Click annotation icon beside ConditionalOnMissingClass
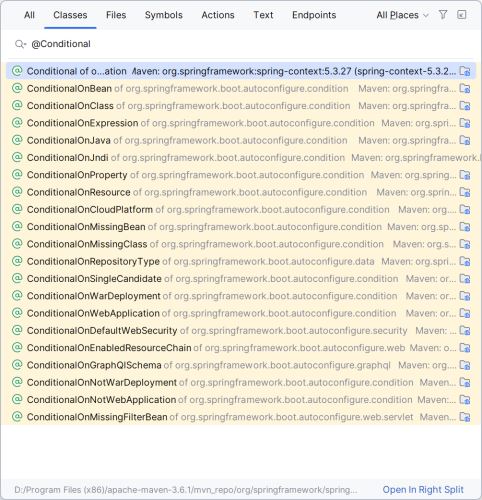The height and width of the screenshot is (500, 482). coord(17,244)
